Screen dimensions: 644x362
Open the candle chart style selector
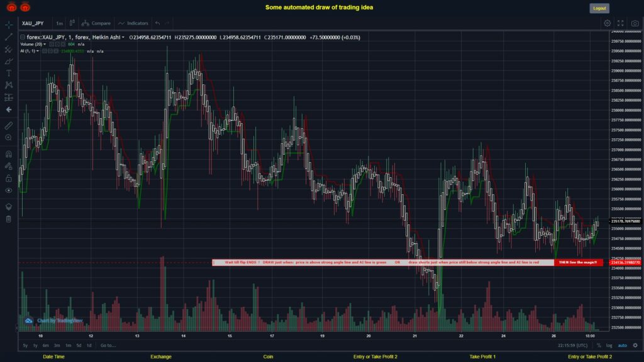pos(72,23)
